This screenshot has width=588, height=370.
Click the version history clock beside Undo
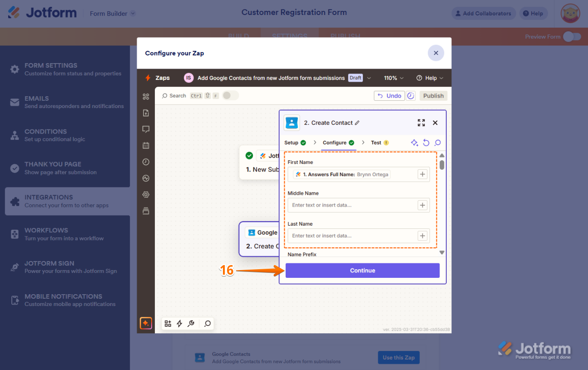410,96
